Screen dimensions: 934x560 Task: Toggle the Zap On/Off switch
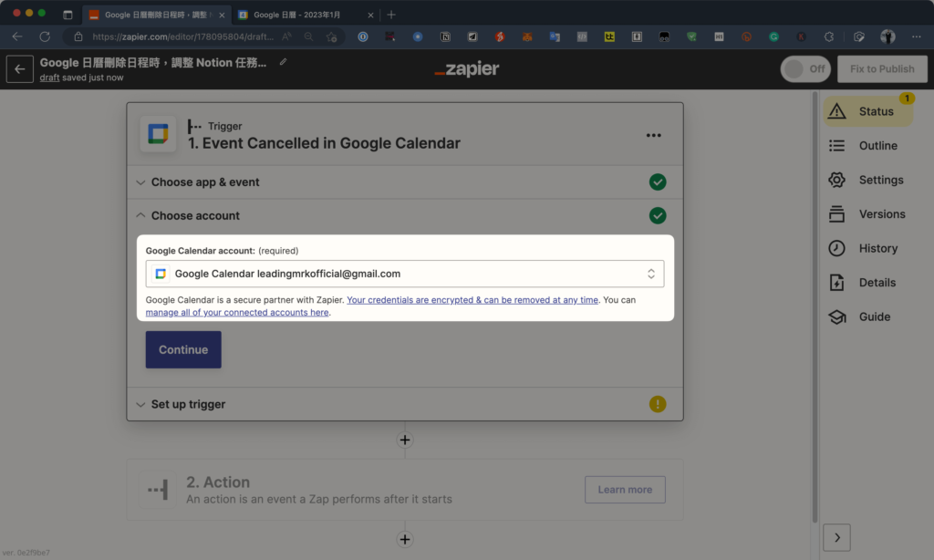coord(805,69)
